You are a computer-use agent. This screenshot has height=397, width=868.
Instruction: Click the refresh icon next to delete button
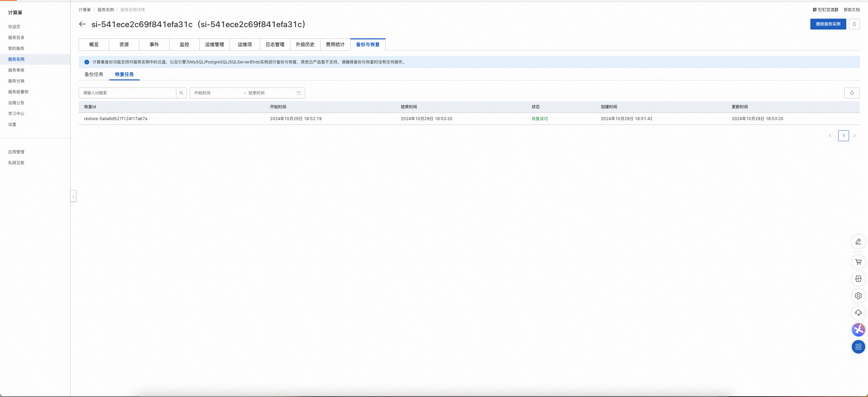(854, 24)
